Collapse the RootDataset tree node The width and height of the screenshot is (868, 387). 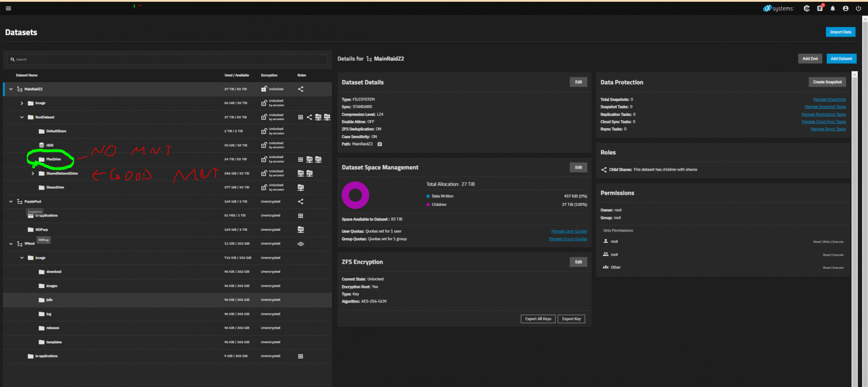(x=22, y=117)
